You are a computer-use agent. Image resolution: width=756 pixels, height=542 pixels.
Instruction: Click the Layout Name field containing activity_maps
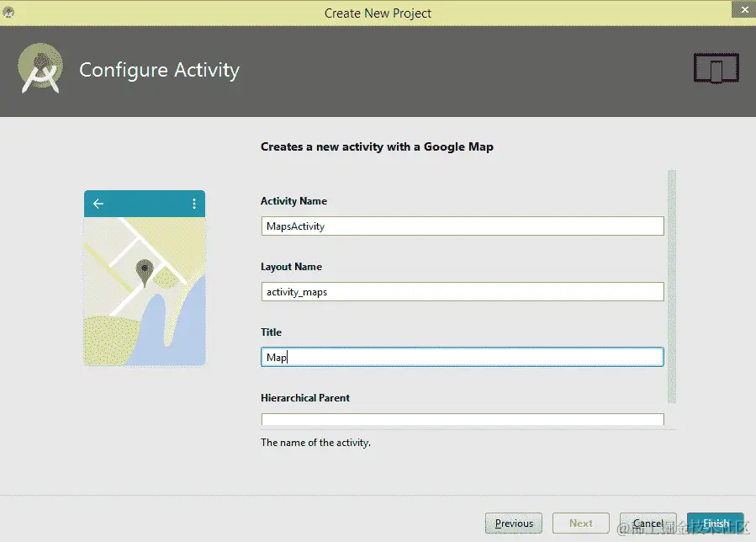[463, 291]
